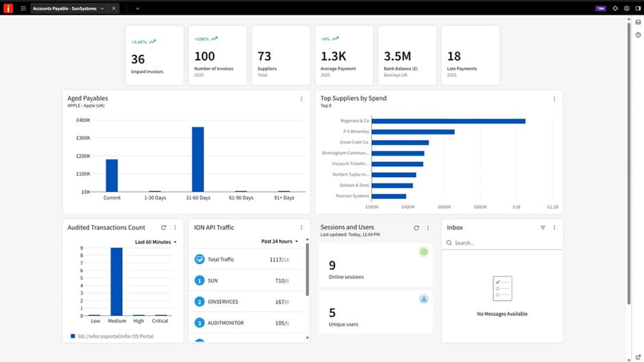Click the Inbox search field
Viewport: 644px width, 362px height.
point(504,243)
